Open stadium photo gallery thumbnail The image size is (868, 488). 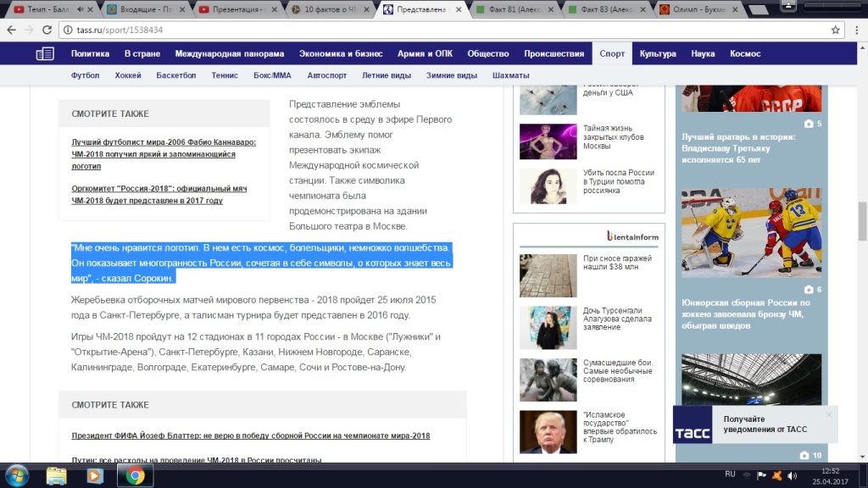(752, 380)
